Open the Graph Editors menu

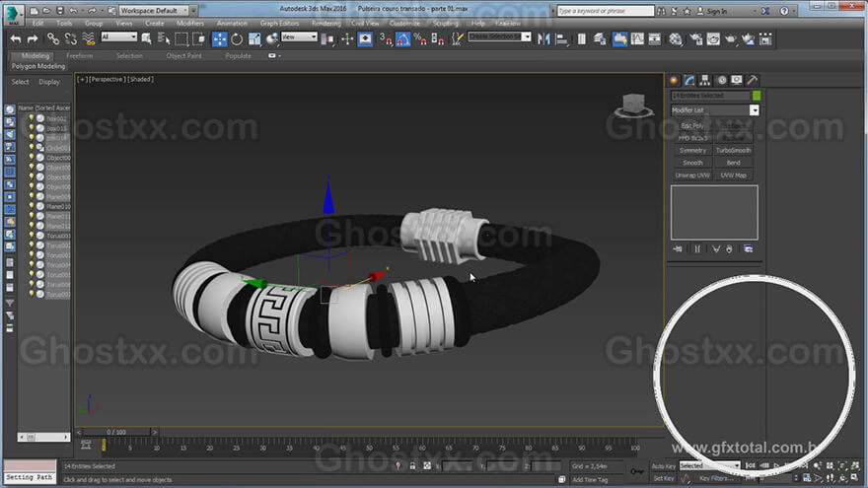point(279,24)
